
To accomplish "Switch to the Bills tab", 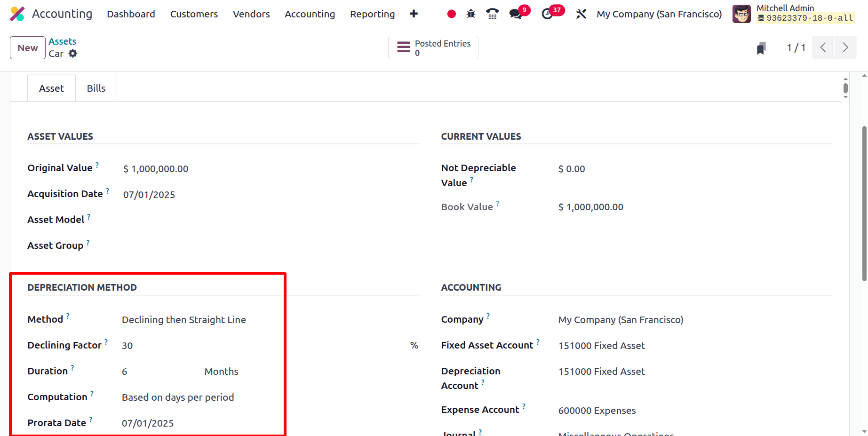I will (x=96, y=88).
